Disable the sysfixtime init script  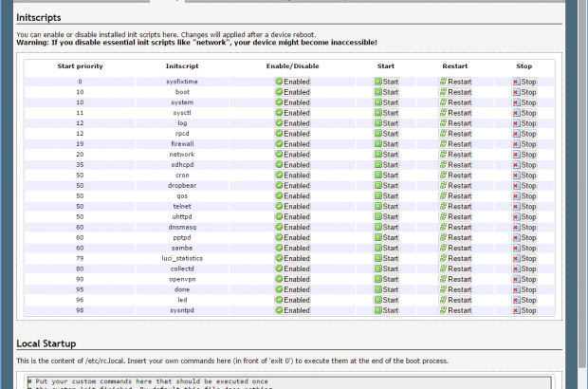pos(292,82)
